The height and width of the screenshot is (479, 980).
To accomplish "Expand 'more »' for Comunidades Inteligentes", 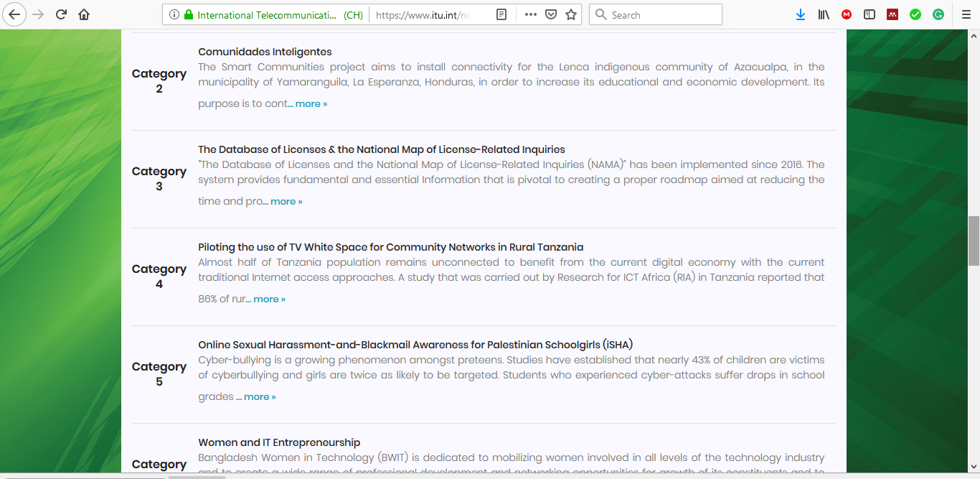I will click(x=311, y=103).
